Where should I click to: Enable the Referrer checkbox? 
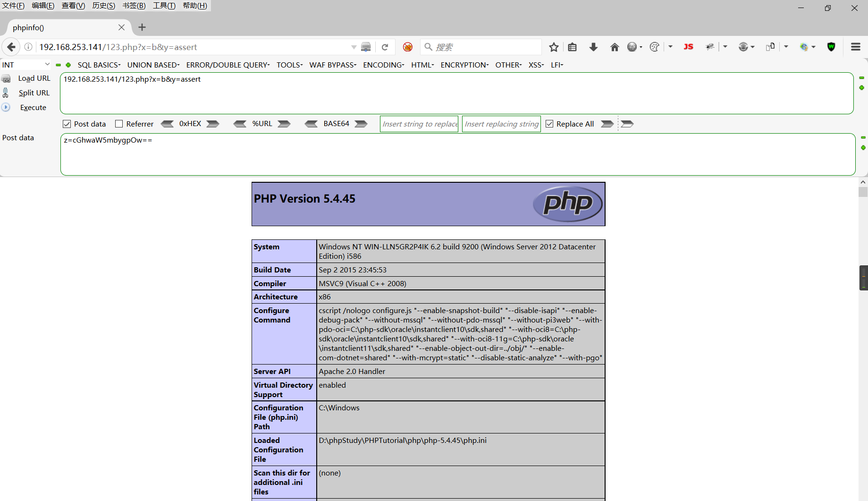119,124
